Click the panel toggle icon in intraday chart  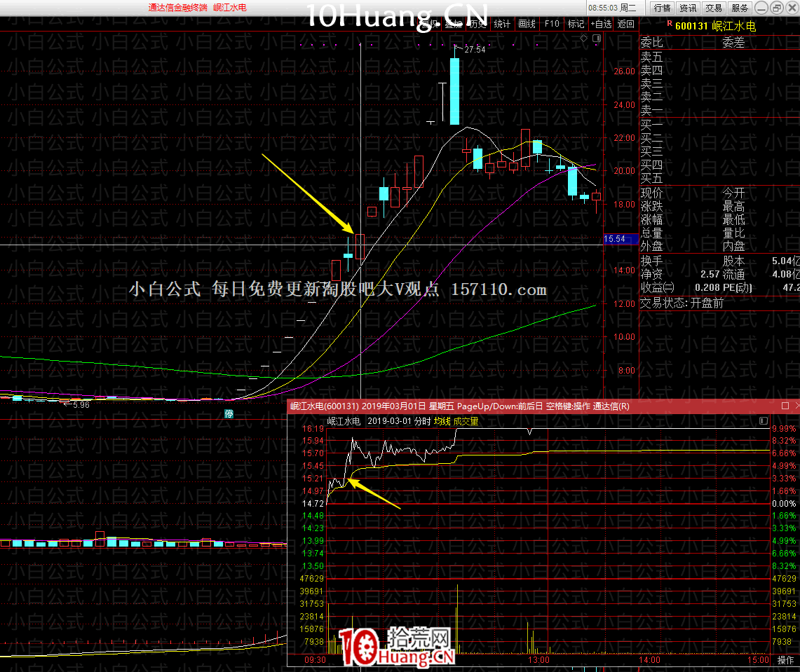[x=764, y=420]
